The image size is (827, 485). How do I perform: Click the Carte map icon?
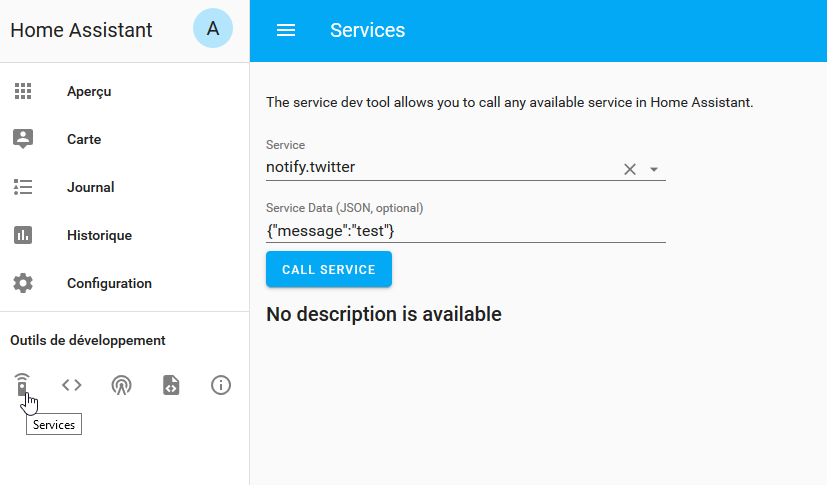tap(23, 139)
